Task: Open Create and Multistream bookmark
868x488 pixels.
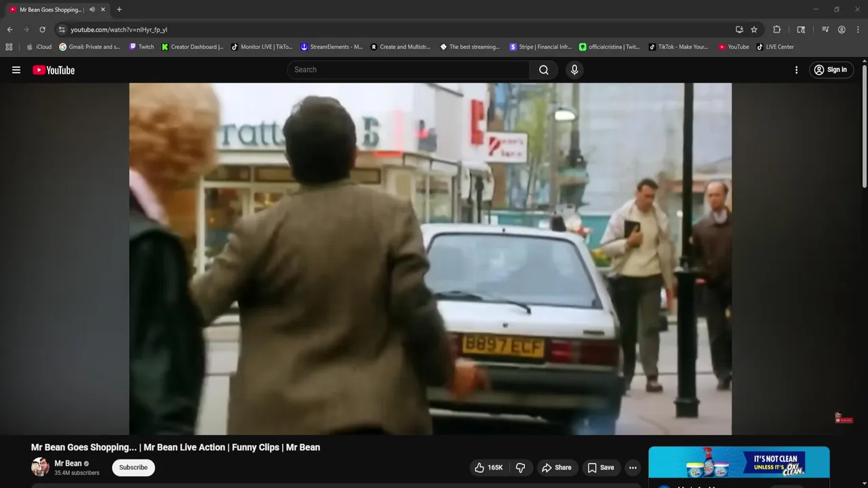Action: point(401,47)
